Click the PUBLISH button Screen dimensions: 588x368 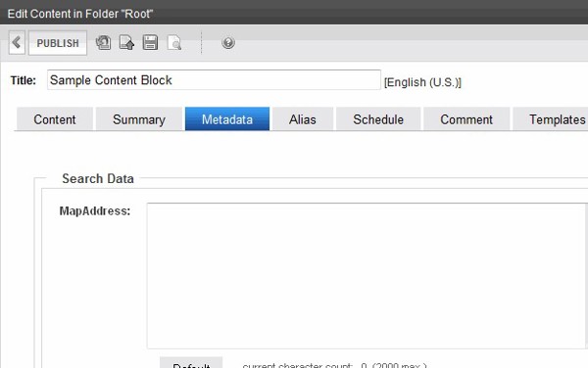tap(58, 43)
